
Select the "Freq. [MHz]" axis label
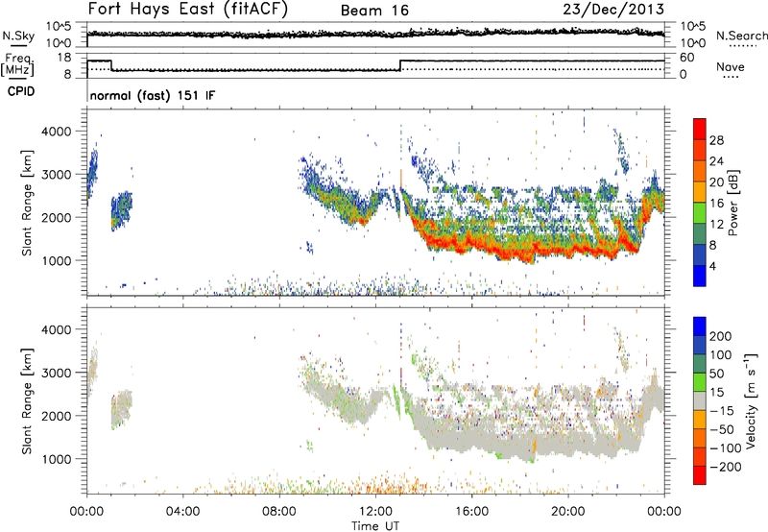click(x=17, y=64)
